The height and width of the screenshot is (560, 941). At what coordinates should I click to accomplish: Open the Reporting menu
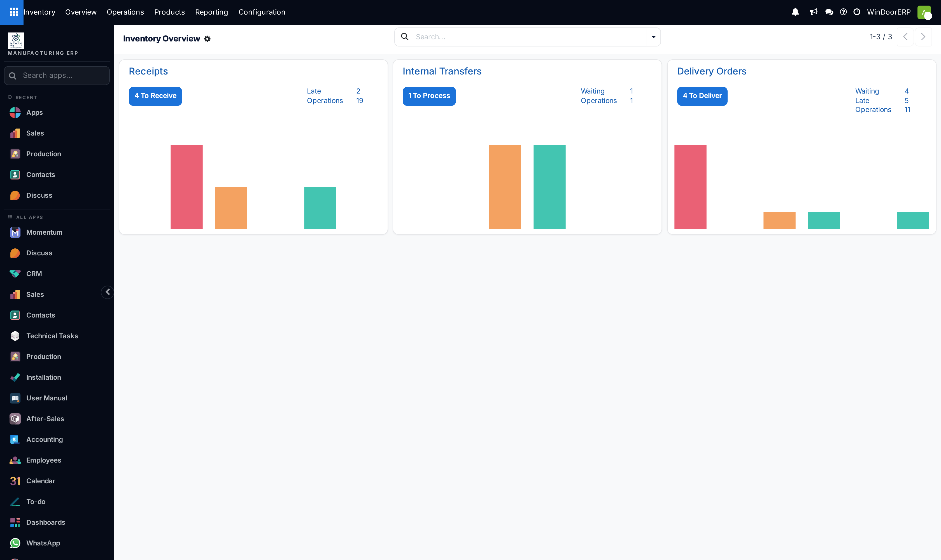(x=211, y=12)
